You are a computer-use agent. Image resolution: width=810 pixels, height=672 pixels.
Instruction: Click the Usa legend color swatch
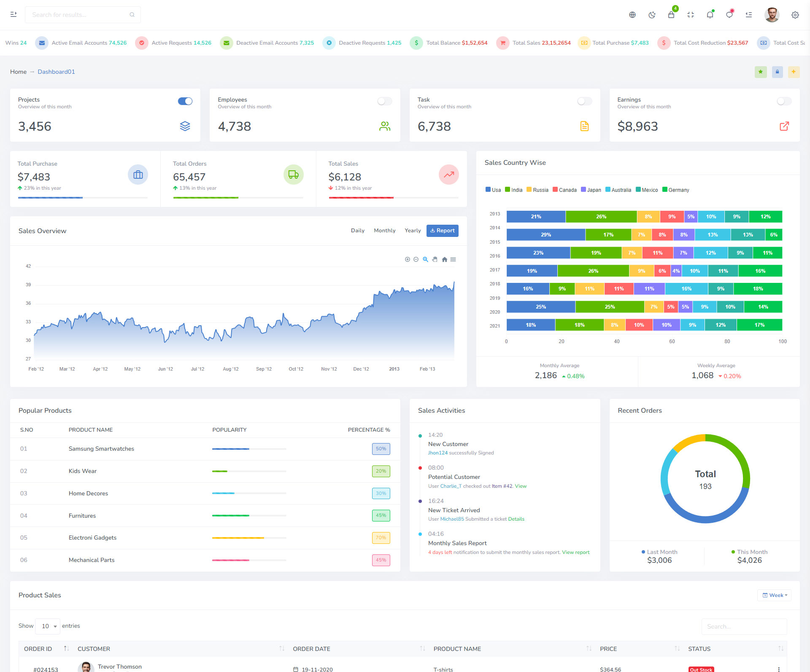(488, 190)
